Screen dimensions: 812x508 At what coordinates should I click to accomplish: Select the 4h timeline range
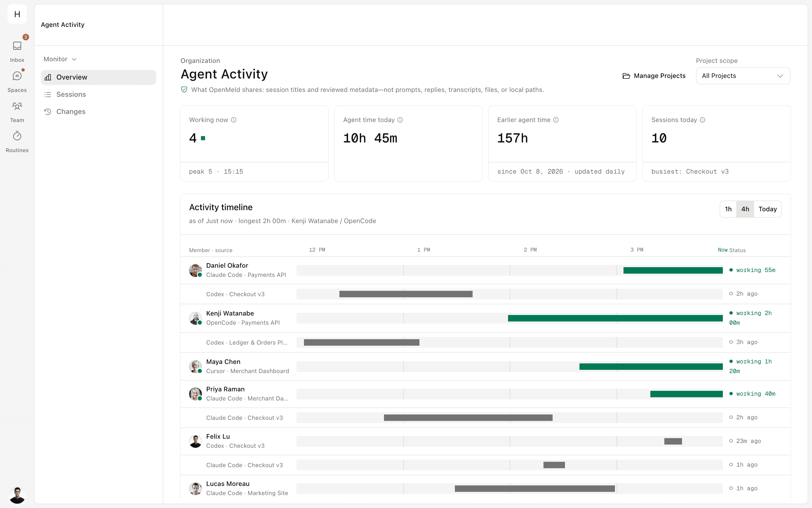tap(745, 209)
